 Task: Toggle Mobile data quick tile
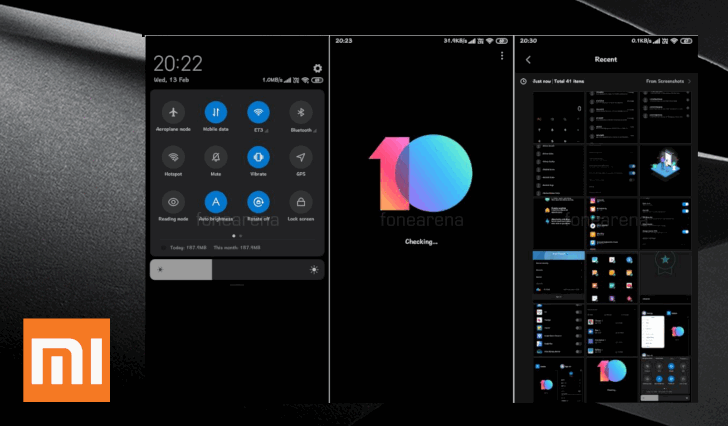click(x=216, y=112)
